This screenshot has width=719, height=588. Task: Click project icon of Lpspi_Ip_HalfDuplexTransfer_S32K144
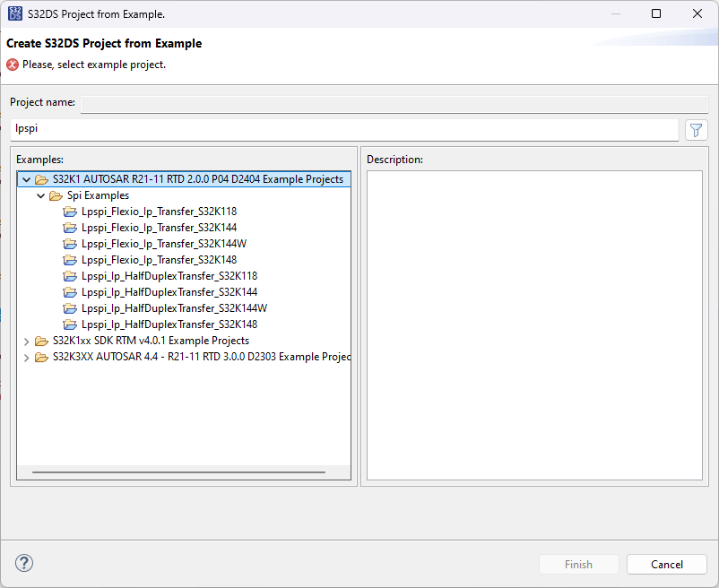70,292
